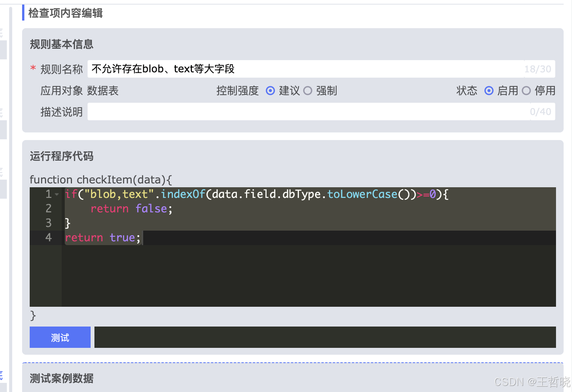Collapse code fold arrow on line 1
Viewport: 572px width, 392px height.
pyautogui.click(x=57, y=194)
